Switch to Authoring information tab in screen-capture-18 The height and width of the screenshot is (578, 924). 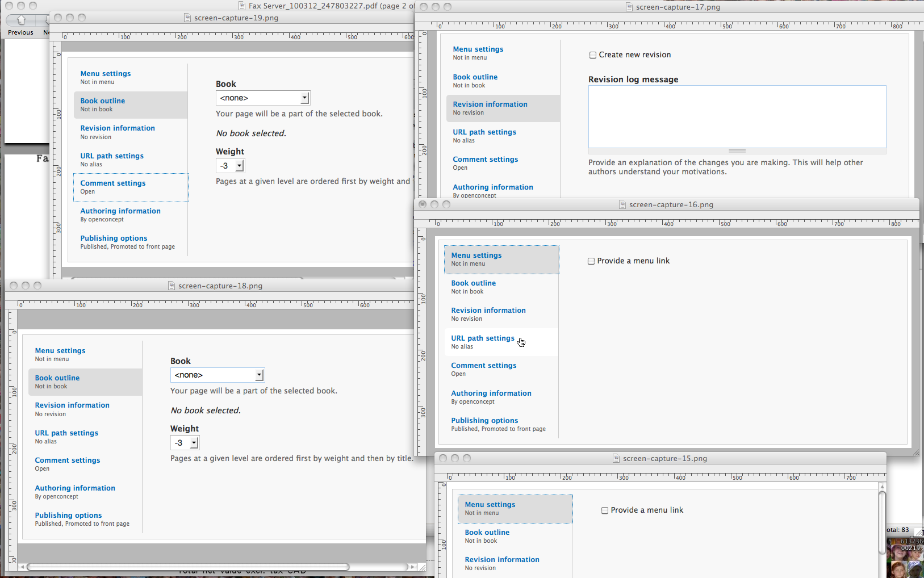point(85,492)
